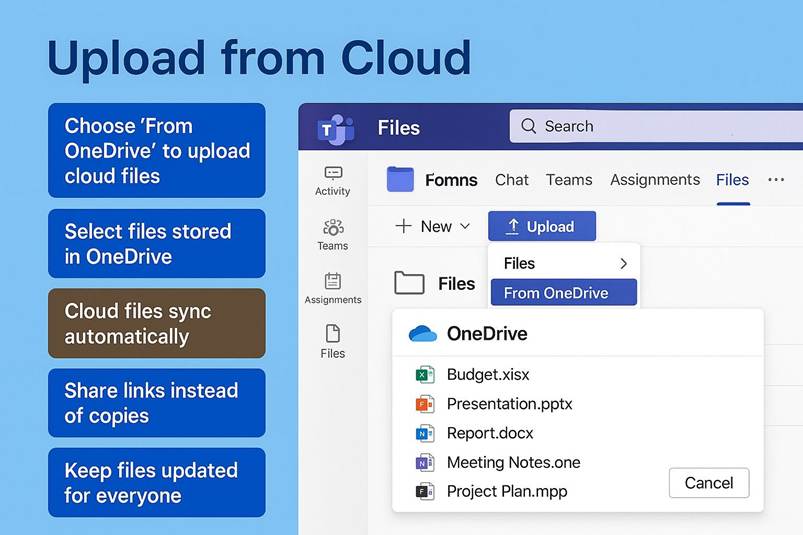Select the Presentation.pptx file
The image size is (803, 535).
tap(509, 404)
